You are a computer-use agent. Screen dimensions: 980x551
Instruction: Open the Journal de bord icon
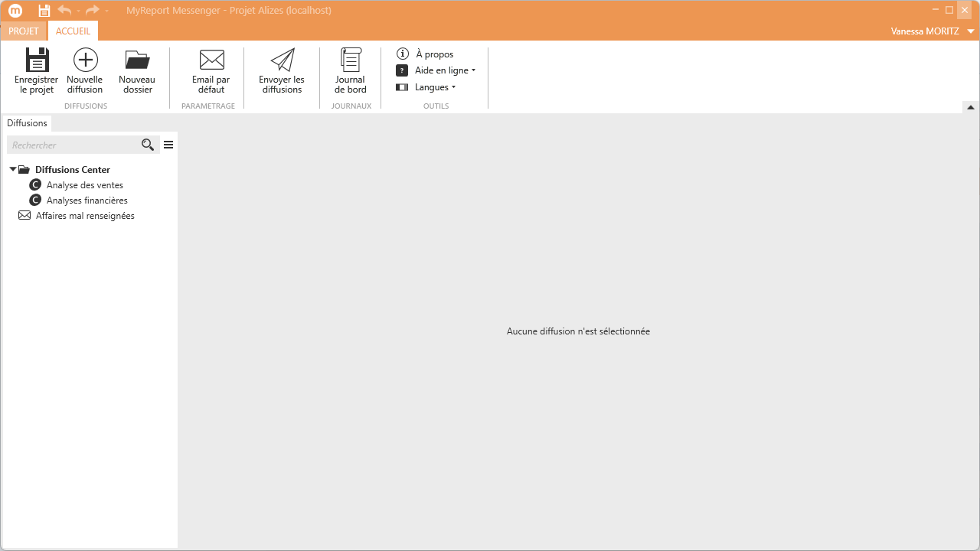tap(351, 60)
